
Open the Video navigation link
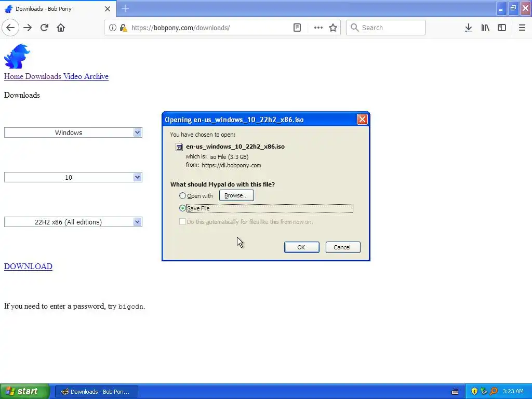click(72, 76)
